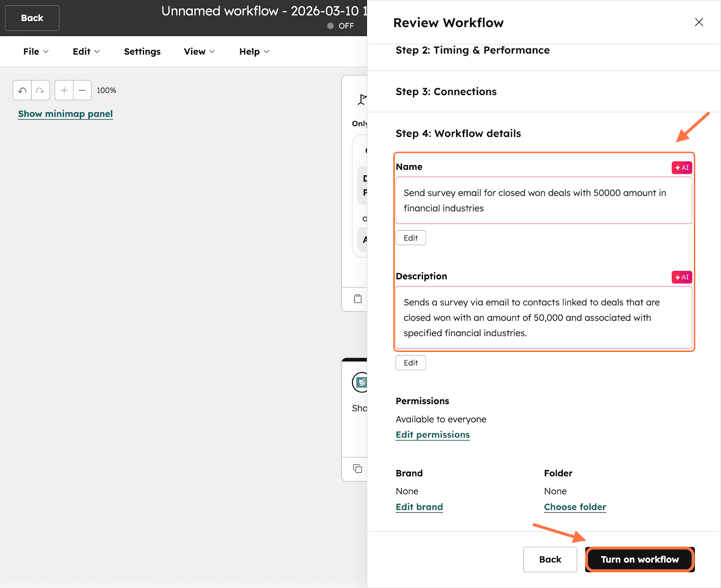Image resolution: width=721 pixels, height=588 pixels.
Task: Close the Review Workflow panel
Action: point(698,22)
